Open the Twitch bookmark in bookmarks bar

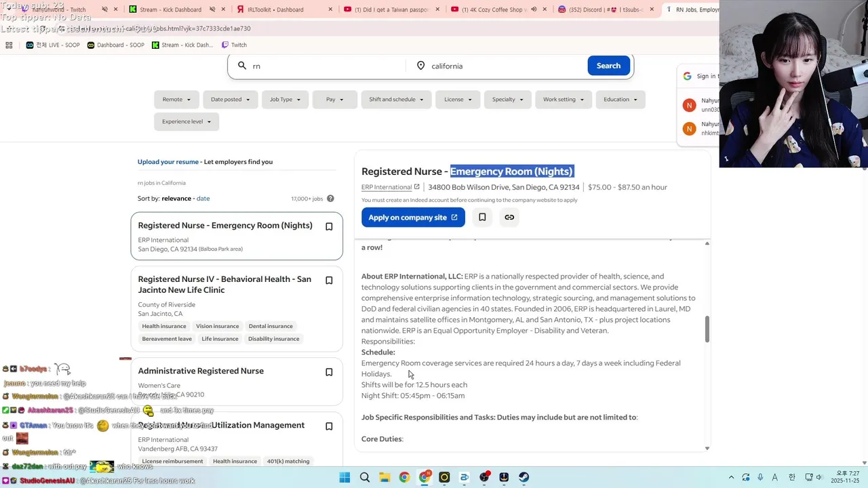pos(234,45)
